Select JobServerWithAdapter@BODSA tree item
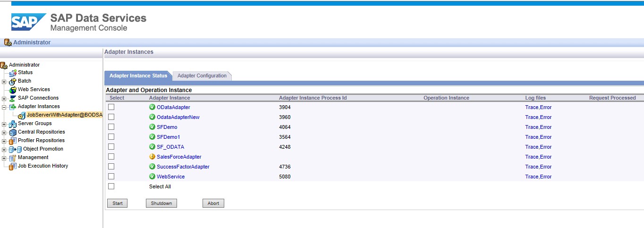 [64, 115]
